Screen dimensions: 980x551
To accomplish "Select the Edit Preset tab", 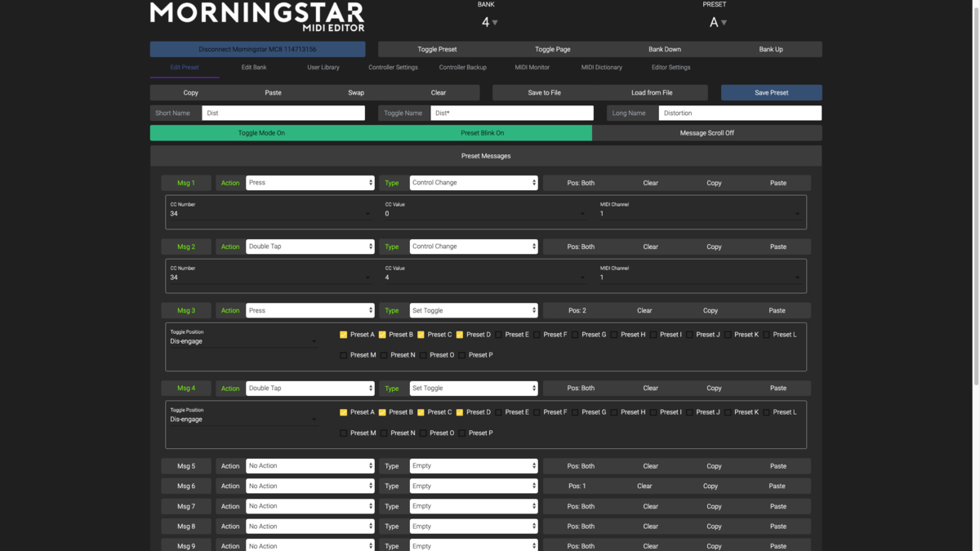I will 185,68.
